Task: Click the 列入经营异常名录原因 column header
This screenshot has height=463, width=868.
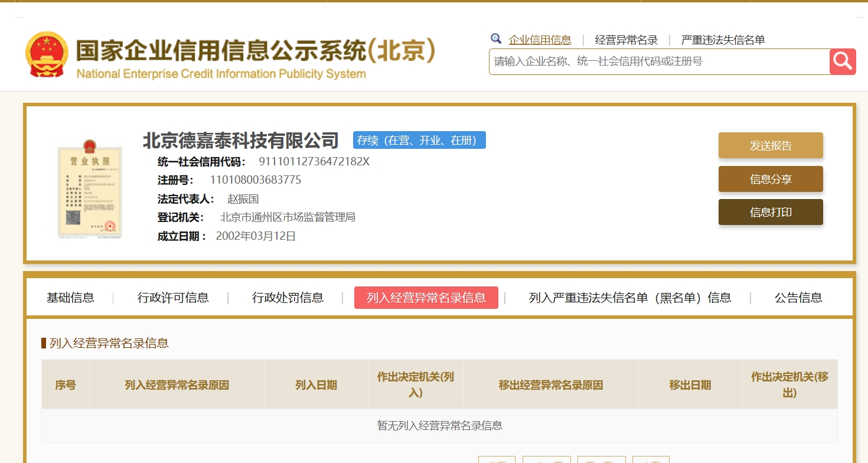Action: [x=177, y=385]
